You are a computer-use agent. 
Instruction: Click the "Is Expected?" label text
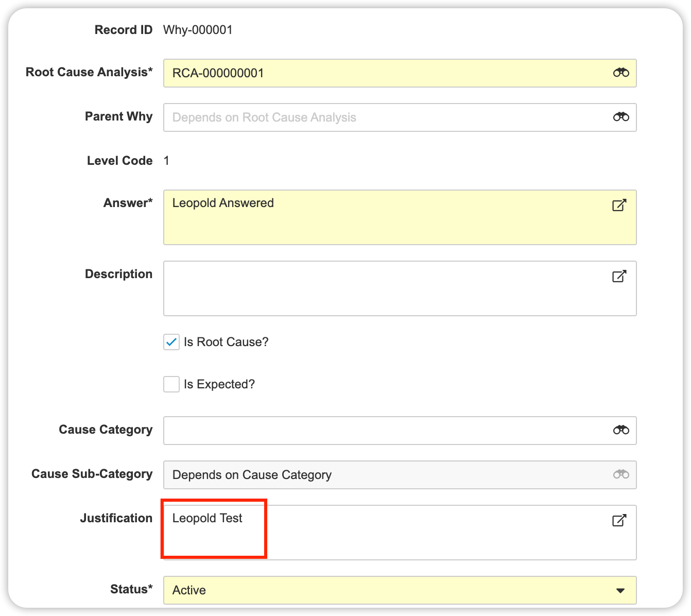(x=219, y=384)
